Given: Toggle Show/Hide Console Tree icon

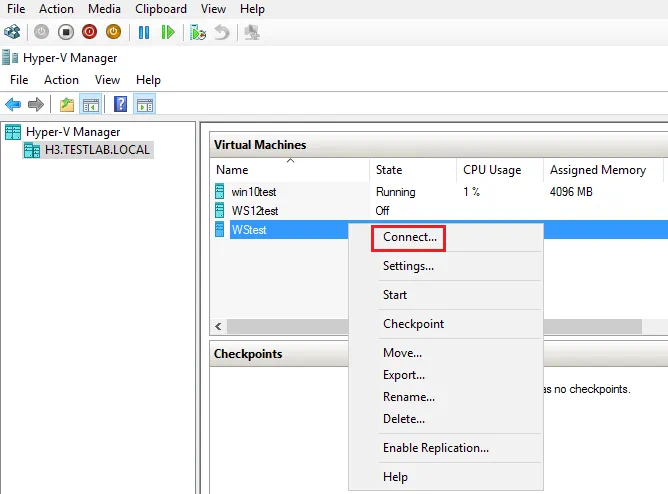Looking at the screenshot, I should coord(90,104).
